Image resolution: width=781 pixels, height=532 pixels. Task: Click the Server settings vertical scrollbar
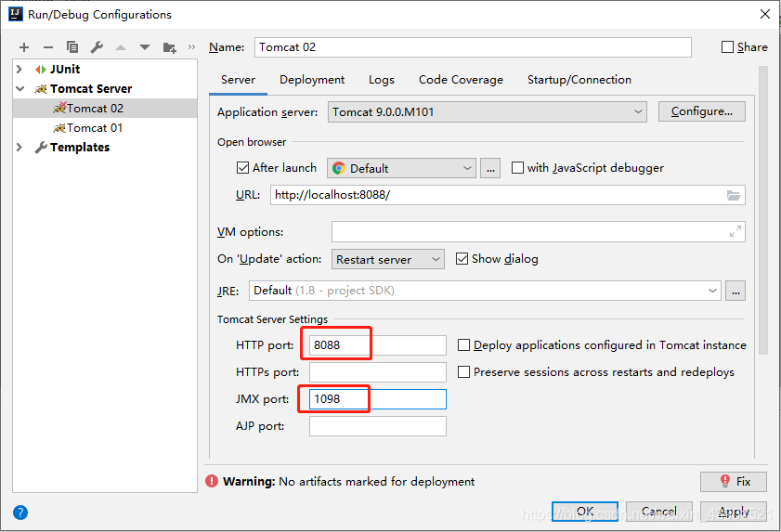[763, 210]
